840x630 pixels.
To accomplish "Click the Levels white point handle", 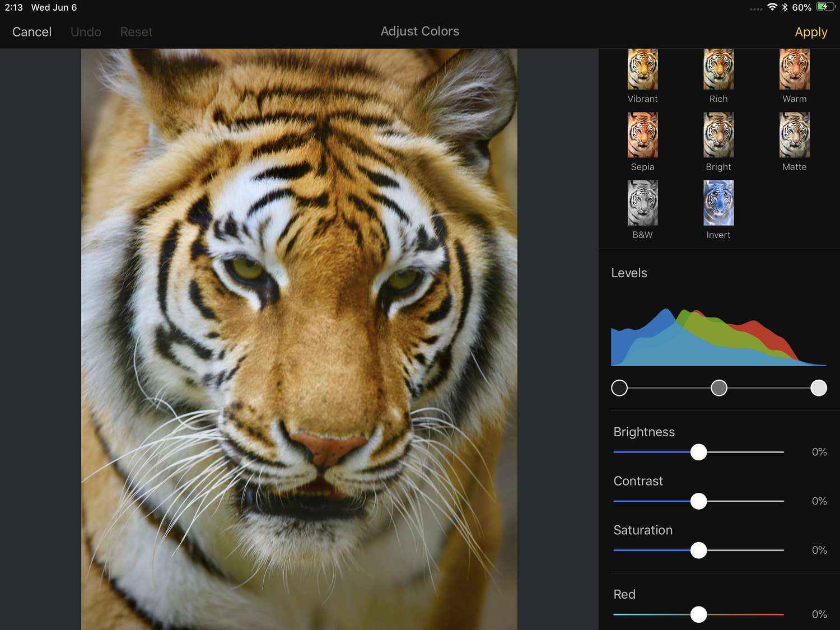I will point(818,388).
